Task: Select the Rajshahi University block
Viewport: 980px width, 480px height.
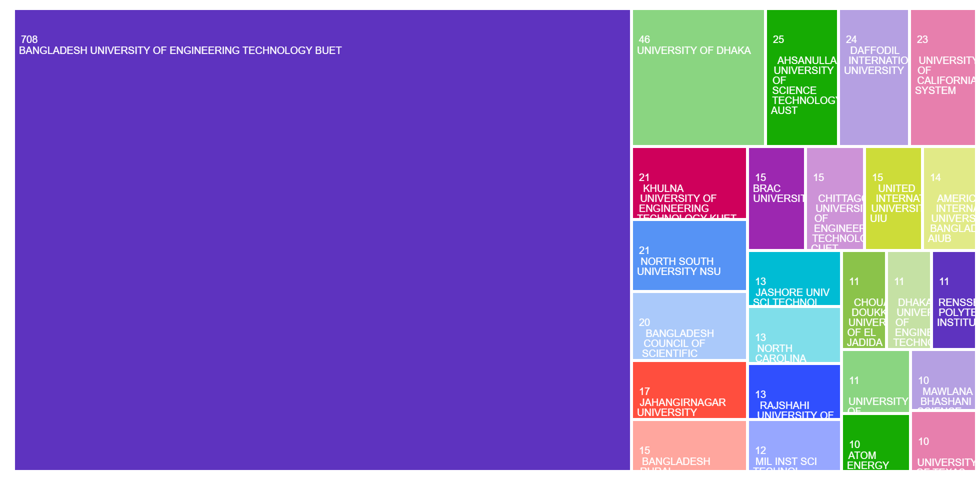Action: pos(794,391)
